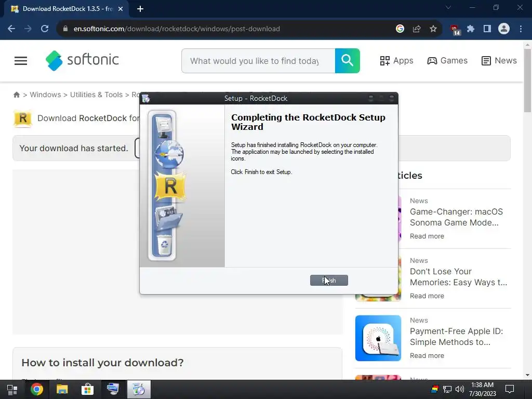532x399 pixels.
Task: Open Games section
Action: tap(447, 61)
